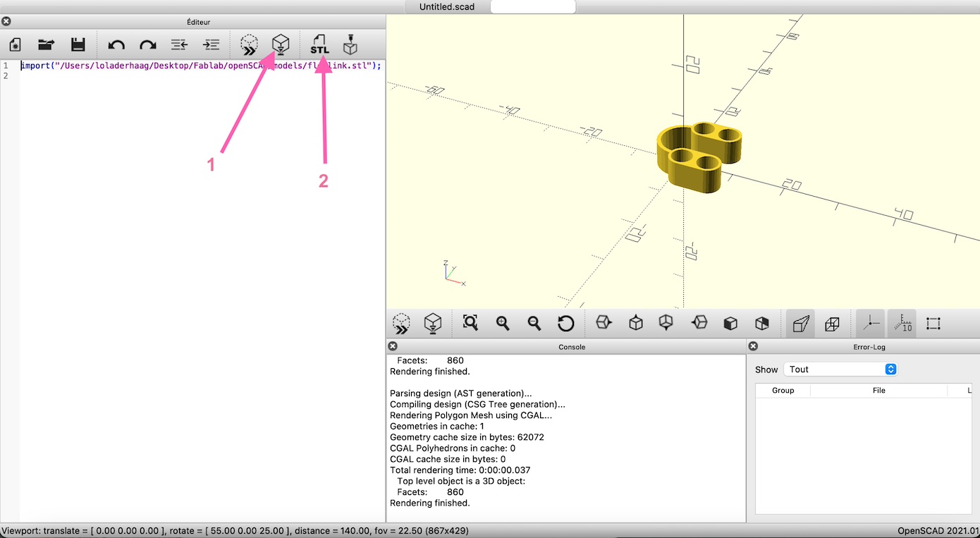Zoom out of the 3D view
This screenshot has height=538, width=980.
tap(534, 324)
